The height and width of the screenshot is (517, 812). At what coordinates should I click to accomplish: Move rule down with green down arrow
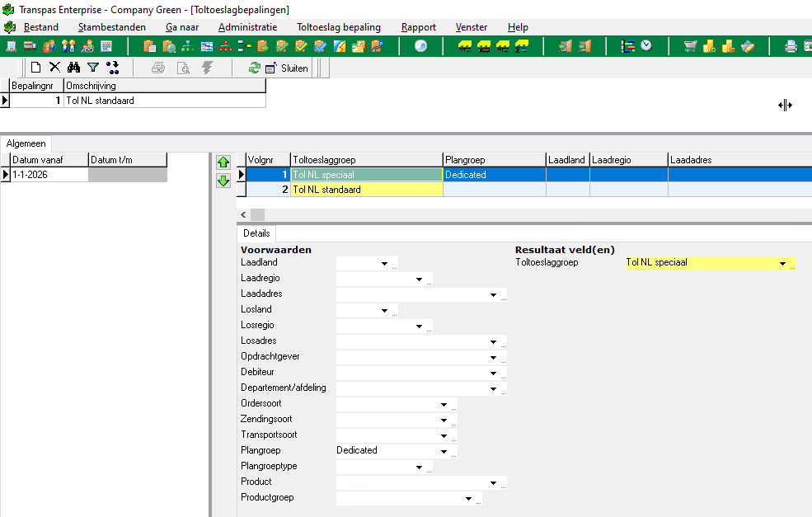tap(223, 181)
